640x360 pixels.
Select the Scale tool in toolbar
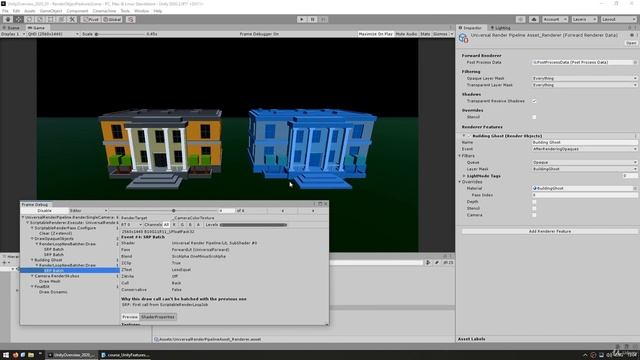coord(40,19)
